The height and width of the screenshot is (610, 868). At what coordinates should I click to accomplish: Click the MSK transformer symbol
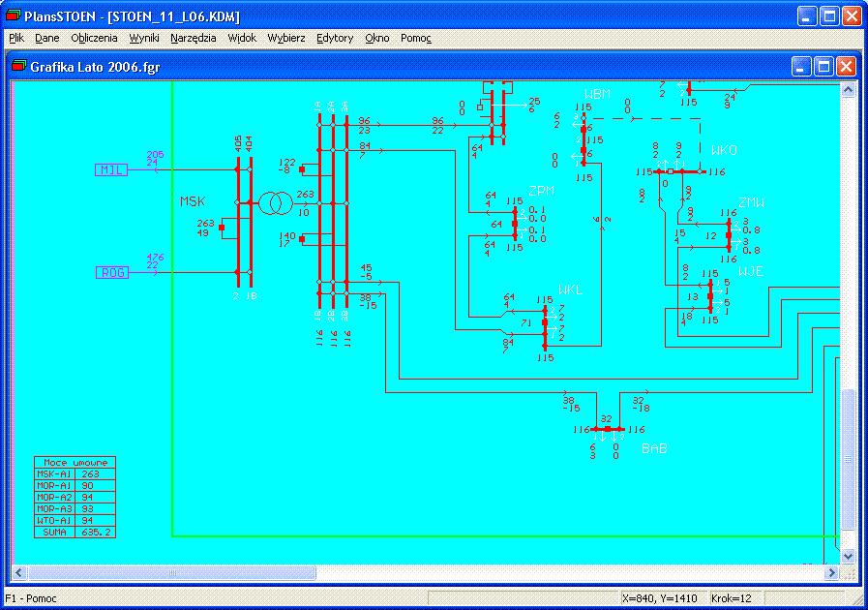coord(275,203)
